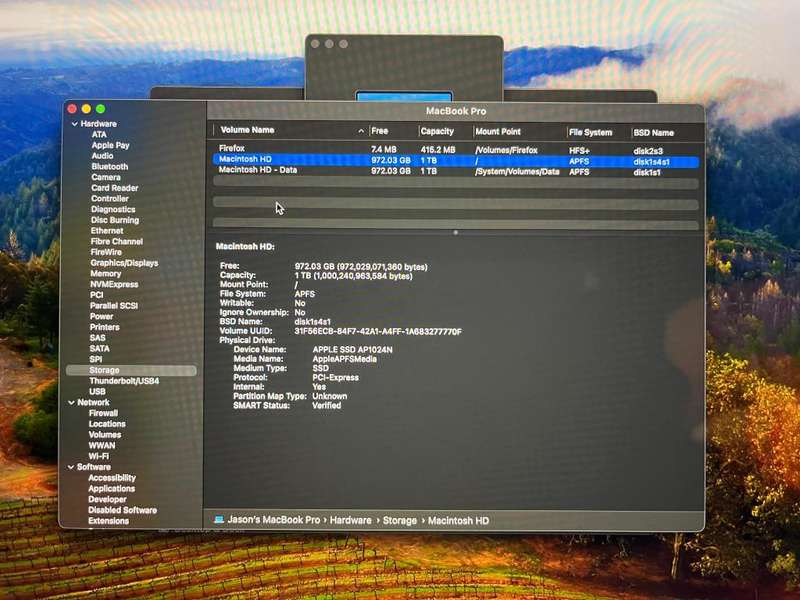Click the blue button in background window
The image size is (800, 600).
tap(404, 96)
